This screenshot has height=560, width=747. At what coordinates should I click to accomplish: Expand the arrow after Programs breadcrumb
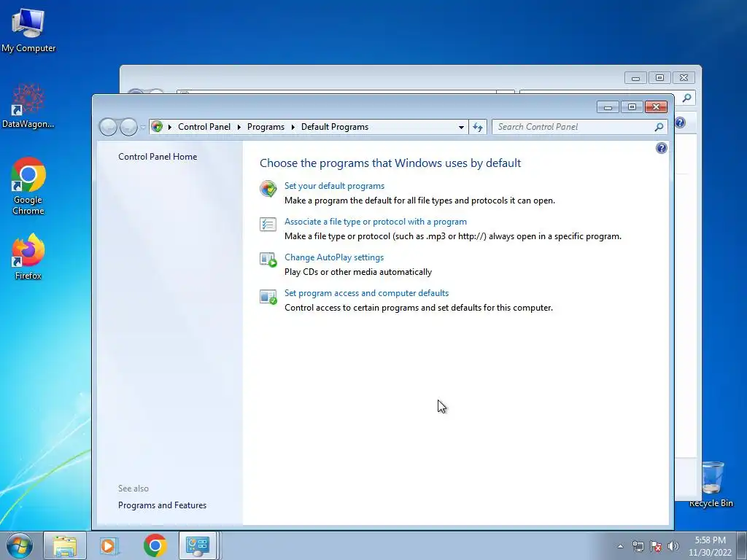point(293,127)
